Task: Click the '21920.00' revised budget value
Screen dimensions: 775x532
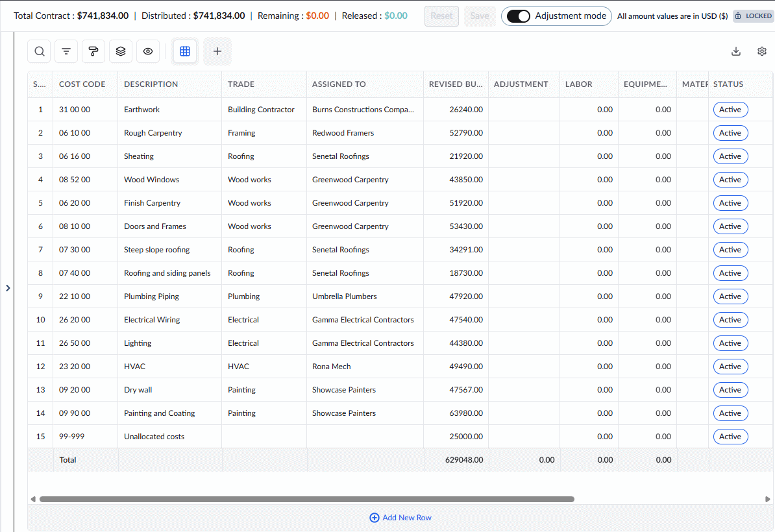Action: click(x=466, y=156)
